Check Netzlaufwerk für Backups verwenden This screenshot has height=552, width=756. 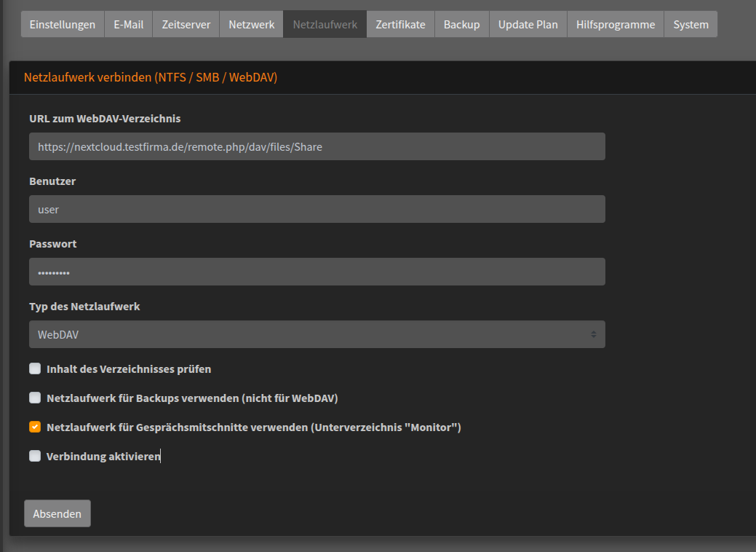[35, 398]
